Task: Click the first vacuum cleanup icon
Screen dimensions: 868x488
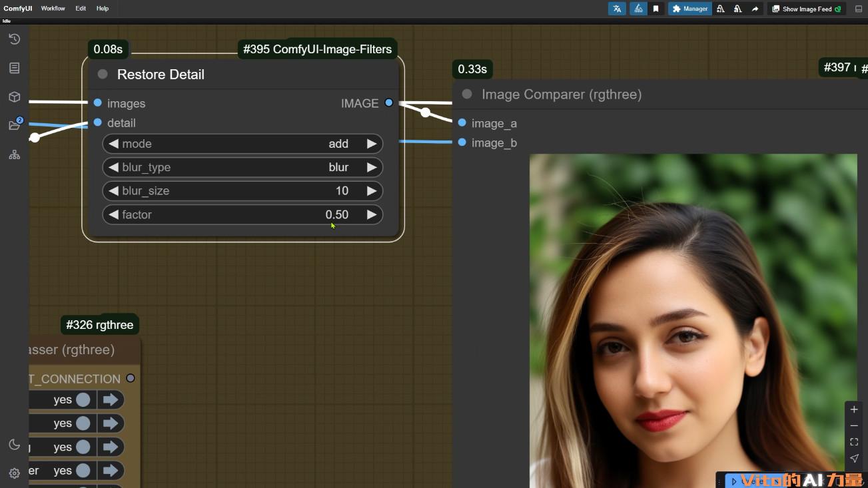Action: click(x=720, y=9)
